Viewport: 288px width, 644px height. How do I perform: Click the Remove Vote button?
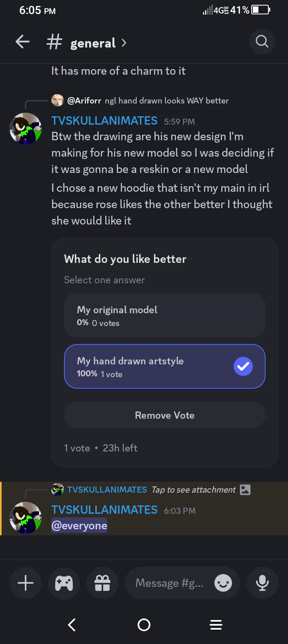[x=165, y=415]
